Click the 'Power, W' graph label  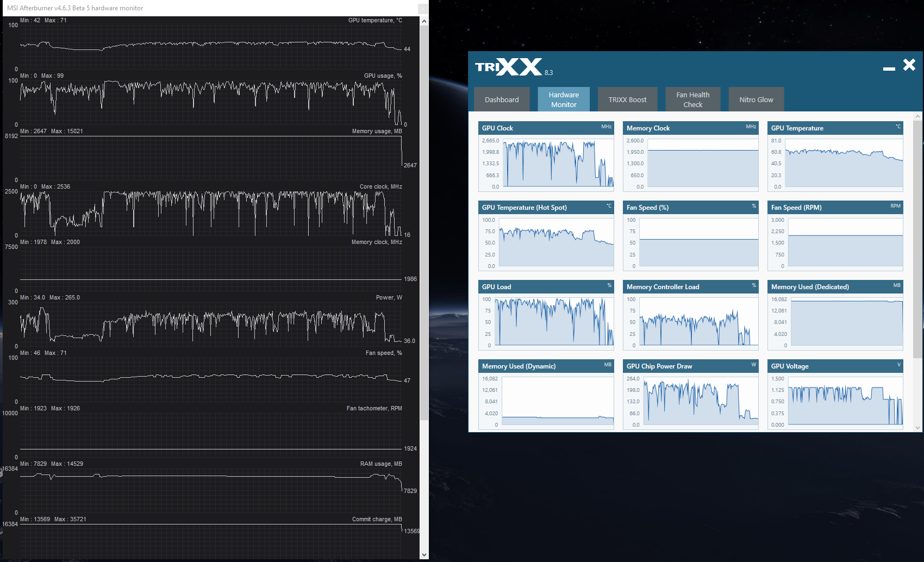click(389, 297)
